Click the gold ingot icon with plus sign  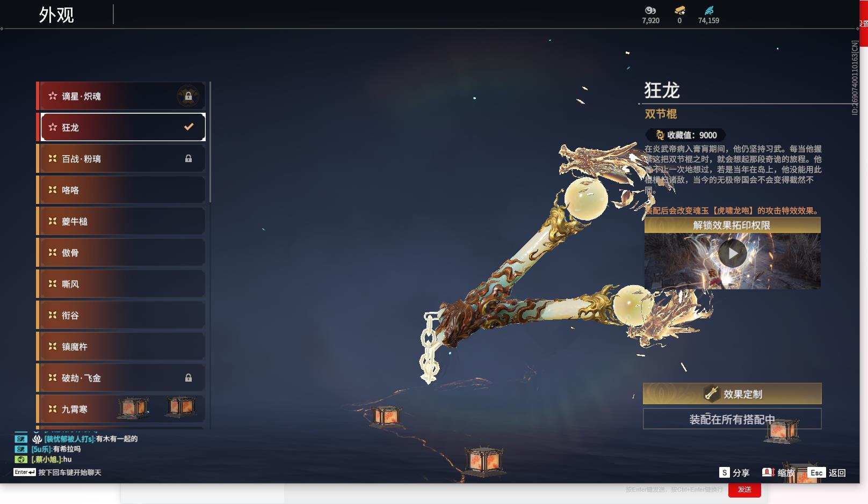click(681, 11)
